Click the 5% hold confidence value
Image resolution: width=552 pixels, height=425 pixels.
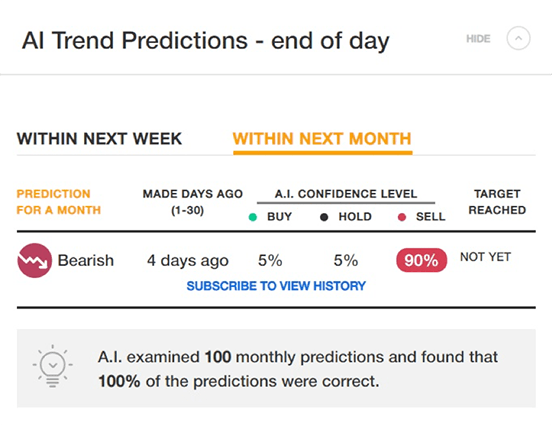346,261
